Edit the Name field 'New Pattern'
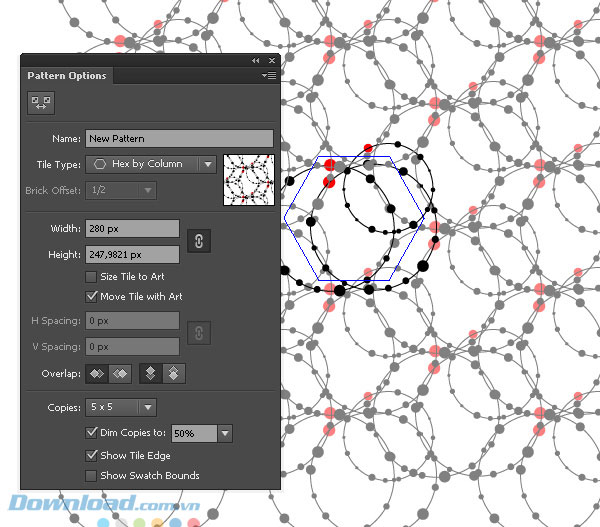The image size is (600, 527). [x=179, y=139]
